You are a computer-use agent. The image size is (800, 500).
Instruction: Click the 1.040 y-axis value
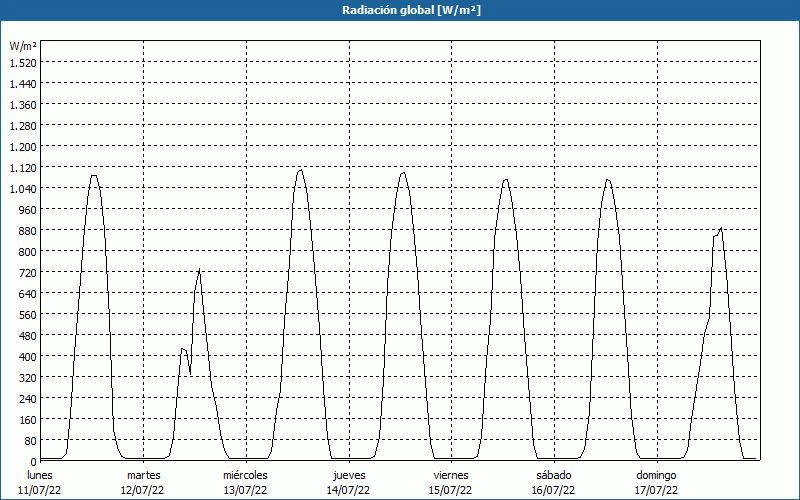point(23,189)
